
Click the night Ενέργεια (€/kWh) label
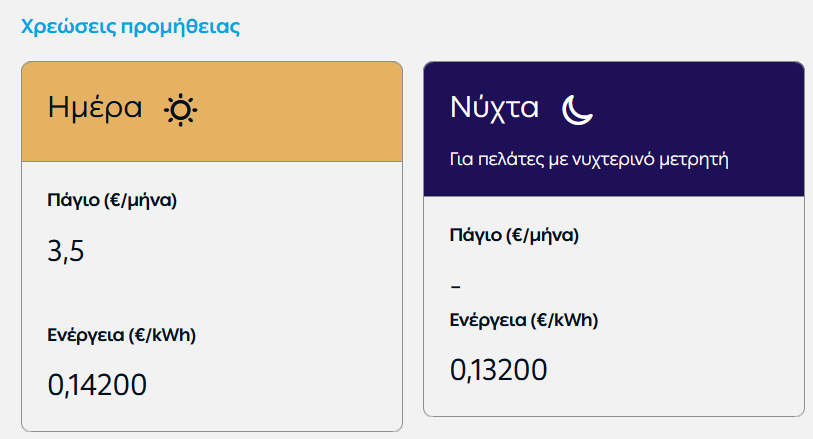click(x=523, y=320)
